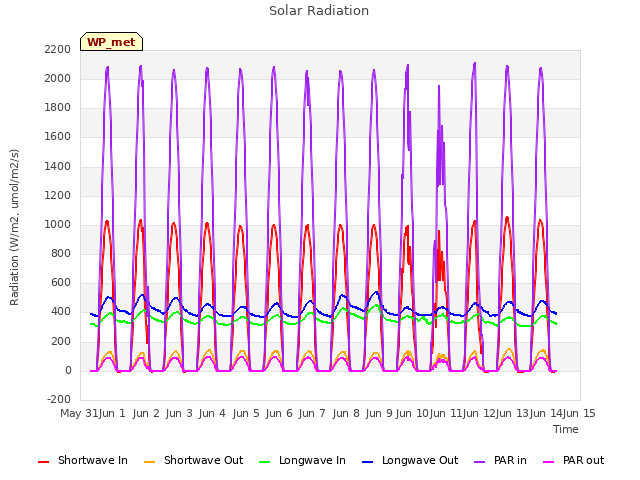The height and width of the screenshot is (480, 640).
Task: Click the 200 y-axis tick label
Action: pyautogui.click(x=61, y=341)
